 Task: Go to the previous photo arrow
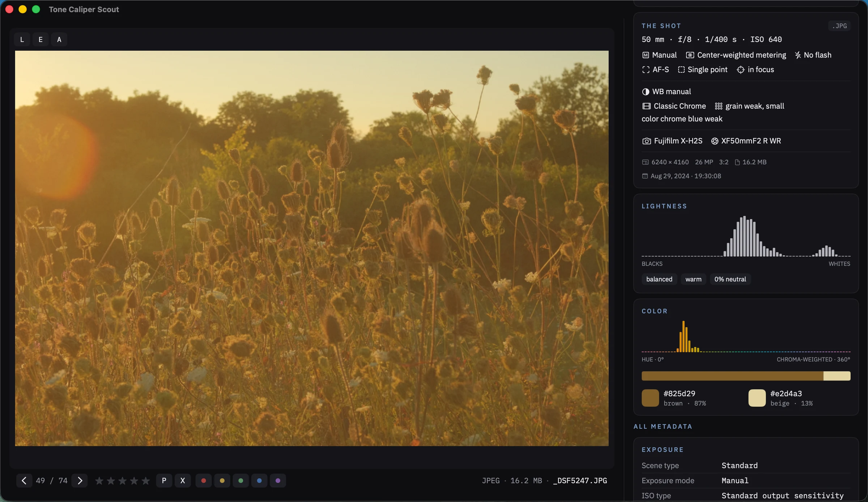(x=24, y=480)
